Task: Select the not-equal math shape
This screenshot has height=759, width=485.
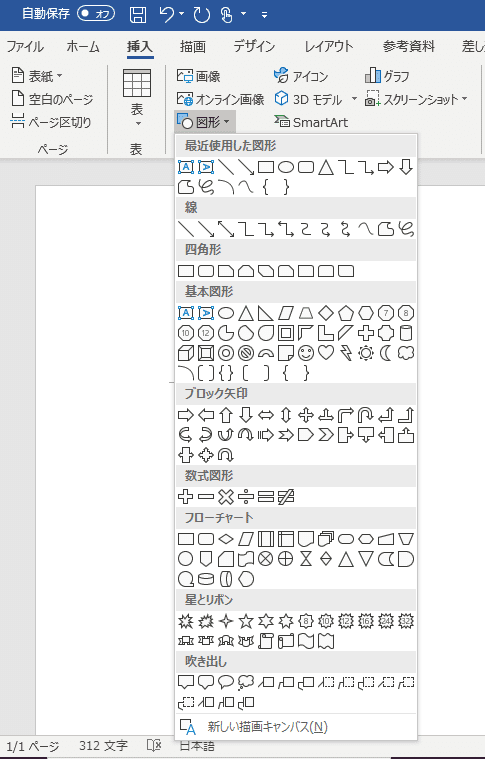Action: [x=286, y=497]
